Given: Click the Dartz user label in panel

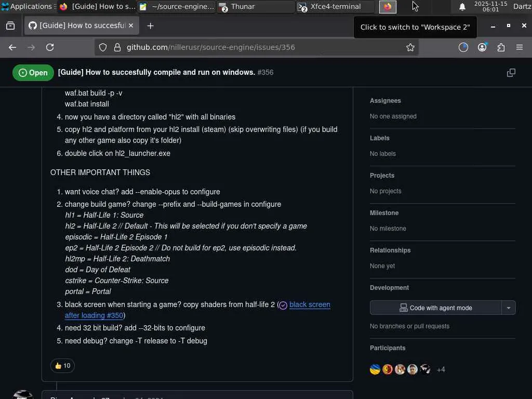Looking at the screenshot, I should (522, 6).
